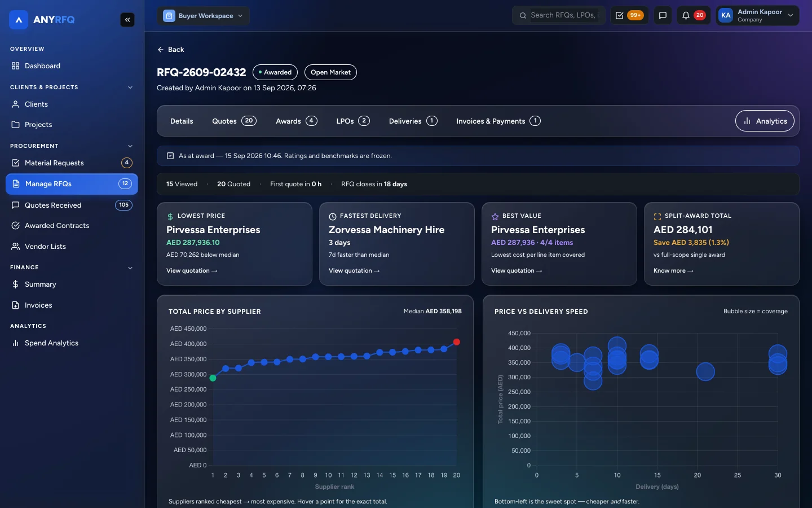This screenshot has width=812, height=508.
Task: Switch to the Invoices & Payments tab
Action: pos(498,121)
